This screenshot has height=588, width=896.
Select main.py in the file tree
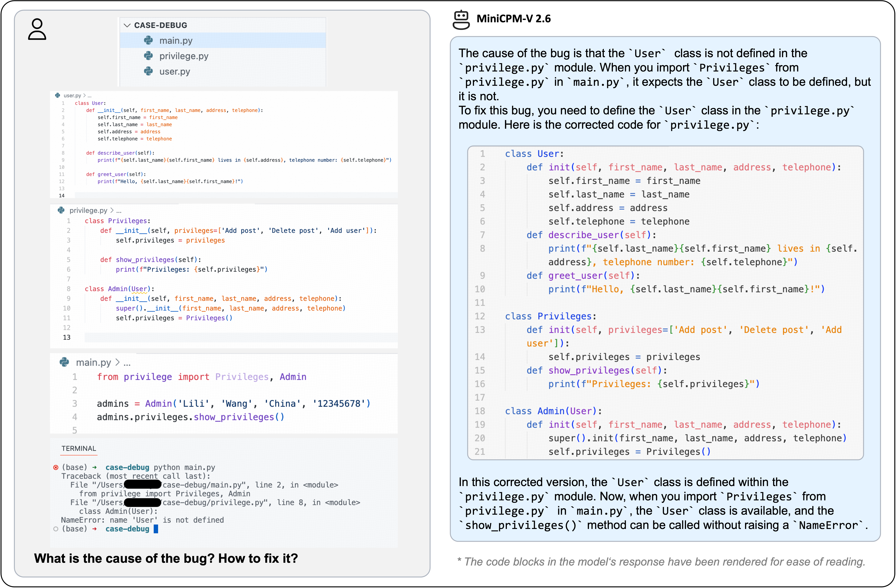click(x=176, y=41)
